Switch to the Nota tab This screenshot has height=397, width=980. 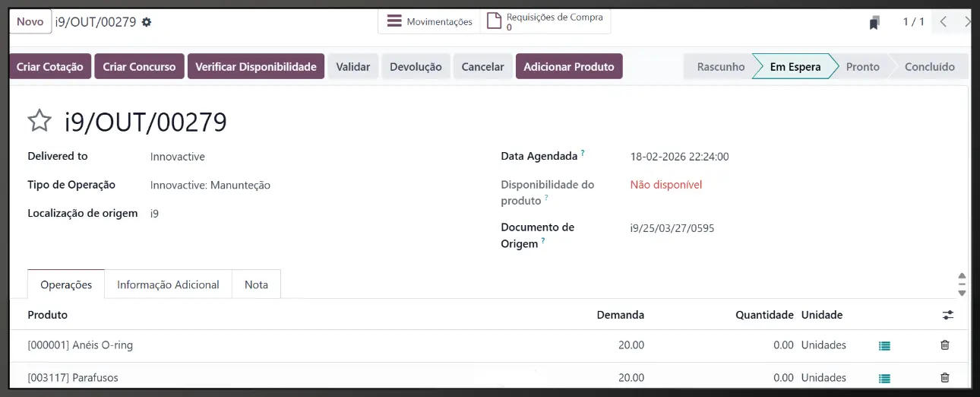(256, 284)
